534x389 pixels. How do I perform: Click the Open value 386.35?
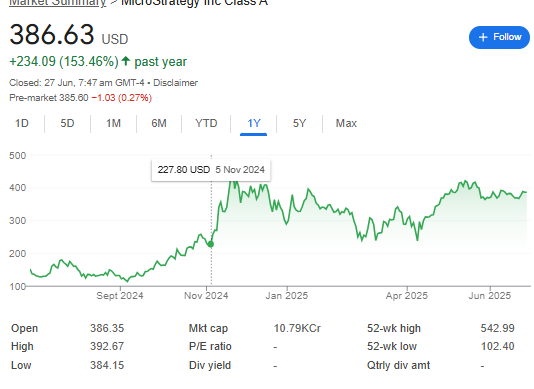[x=107, y=328]
